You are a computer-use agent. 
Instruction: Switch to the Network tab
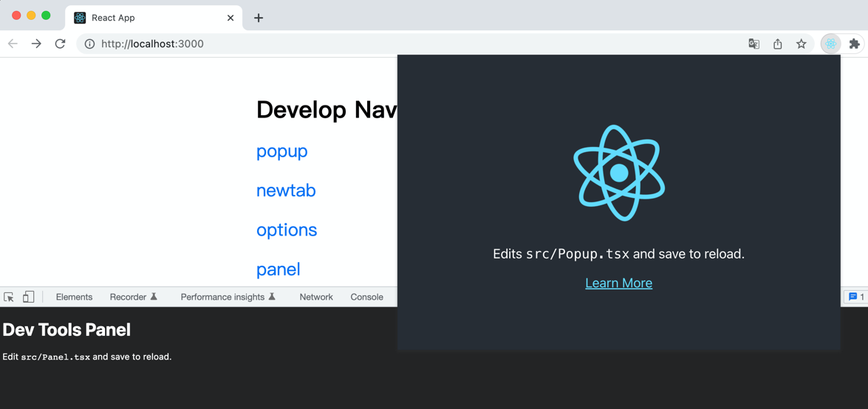click(x=316, y=298)
